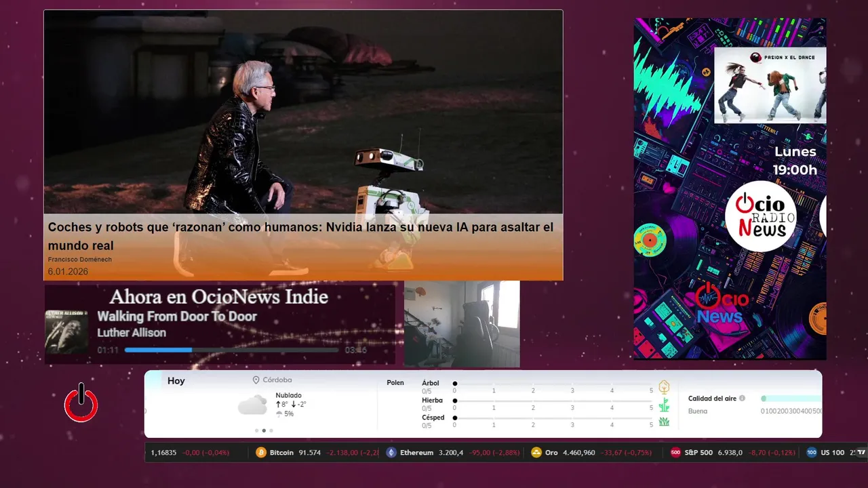Seek in the Walking From Door To Door progress bar

coord(231,350)
